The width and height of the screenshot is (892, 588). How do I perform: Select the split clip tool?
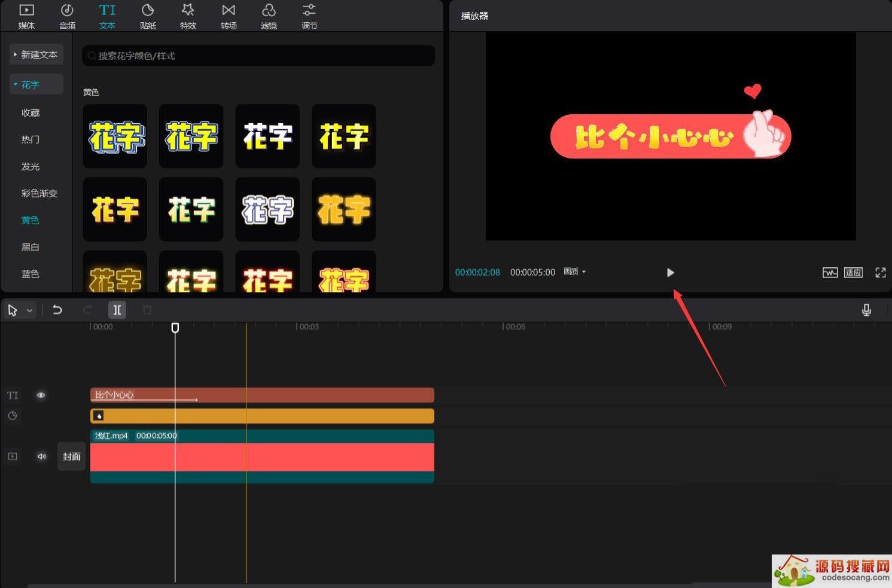(x=117, y=310)
